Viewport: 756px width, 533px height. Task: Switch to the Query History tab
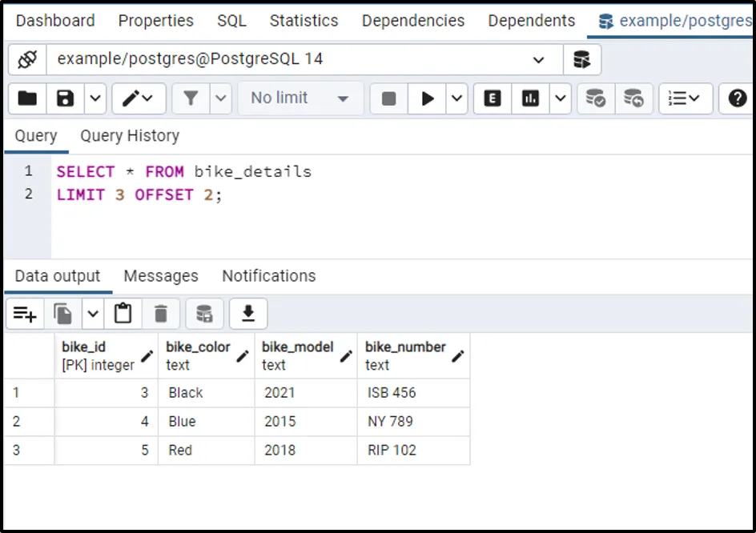click(x=130, y=136)
